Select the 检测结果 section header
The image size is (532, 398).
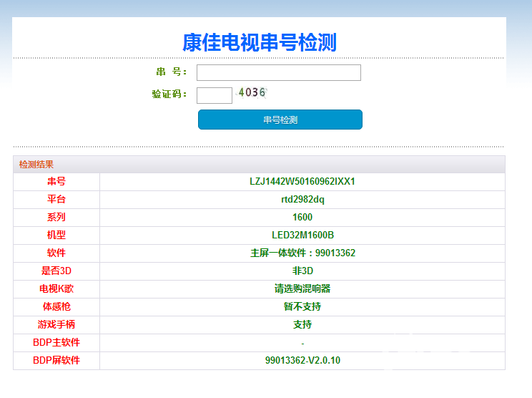pyautogui.click(x=36, y=165)
